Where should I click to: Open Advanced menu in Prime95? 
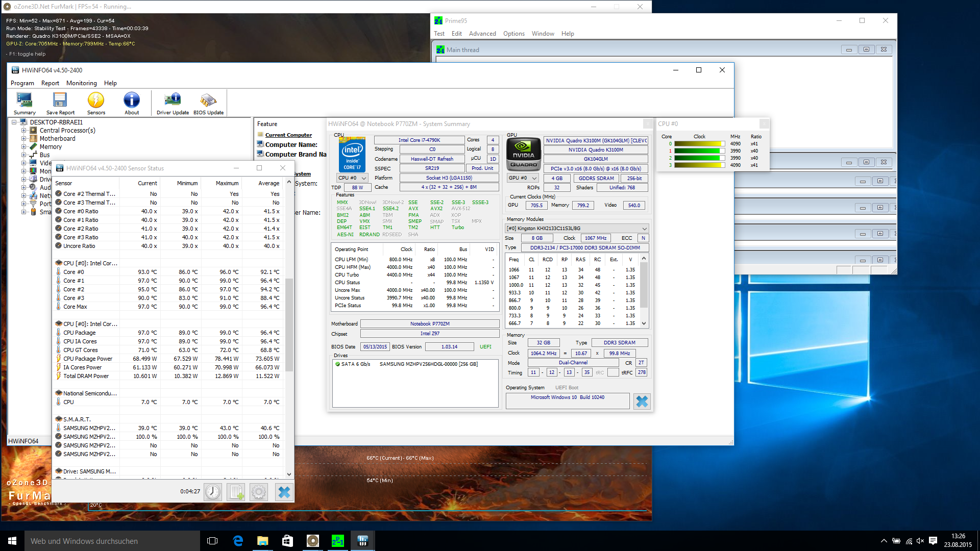coord(482,34)
